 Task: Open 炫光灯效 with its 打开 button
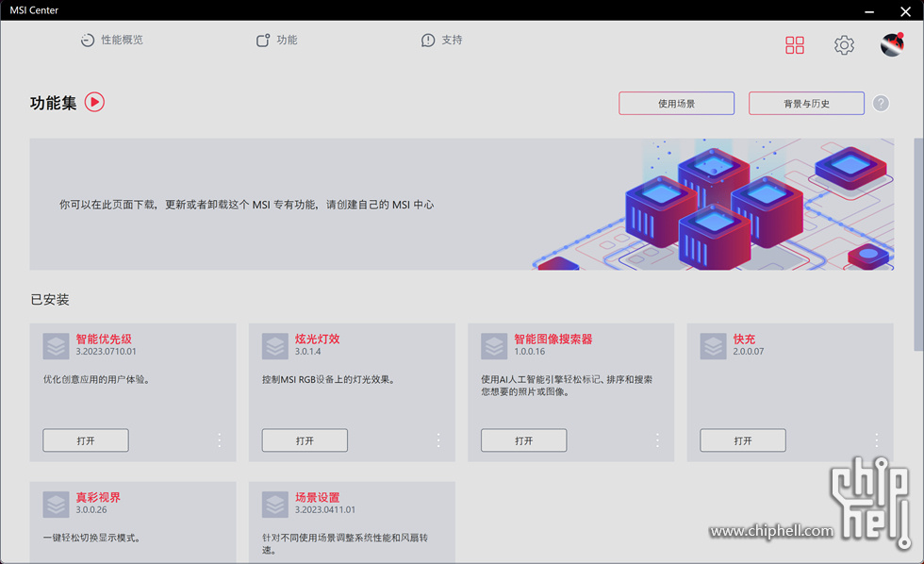click(x=305, y=440)
